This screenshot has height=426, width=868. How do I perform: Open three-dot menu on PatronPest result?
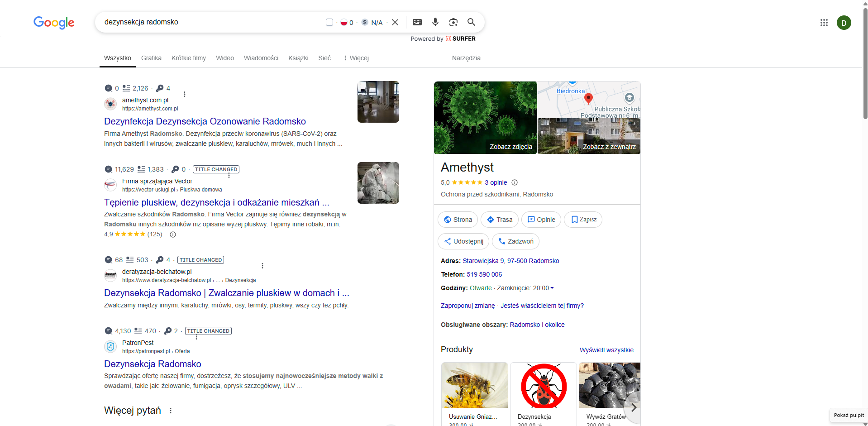click(196, 337)
